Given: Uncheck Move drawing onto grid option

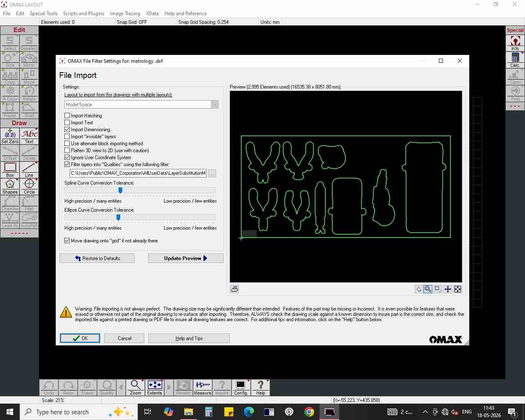Looking at the screenshot, I should pos(67,241).
